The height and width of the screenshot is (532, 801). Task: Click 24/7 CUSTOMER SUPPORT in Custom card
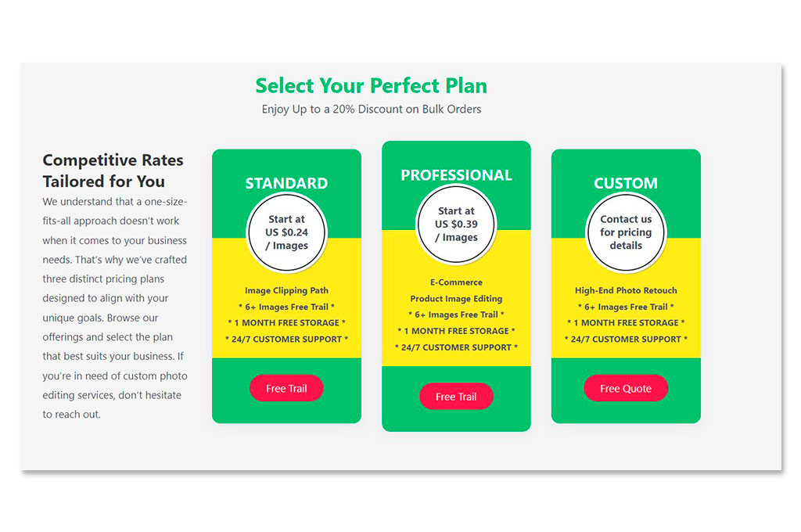(x=626, y=339)
